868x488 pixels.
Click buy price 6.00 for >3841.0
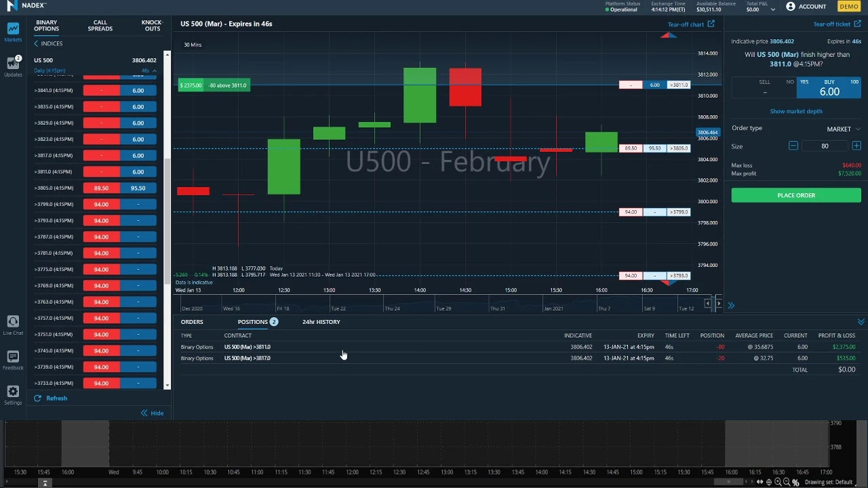(x=138, y=91)
